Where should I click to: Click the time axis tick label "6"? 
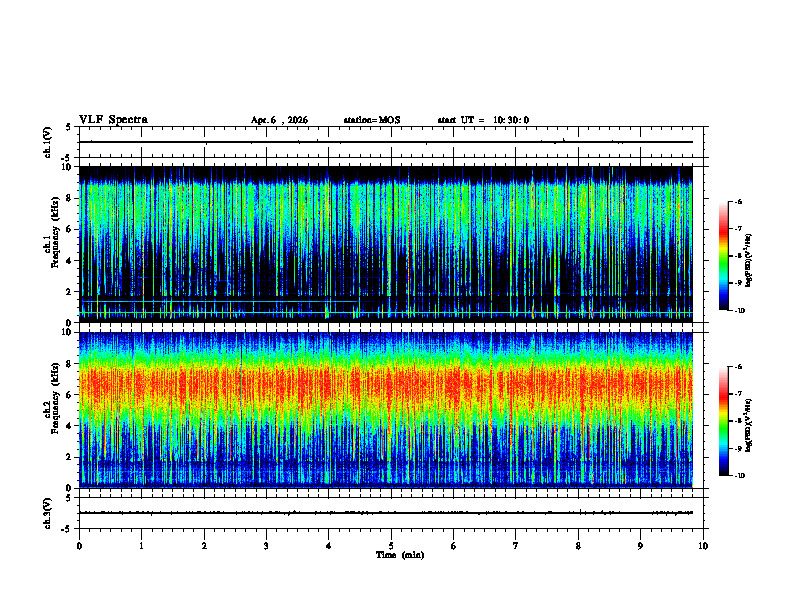(x=453, y=546)
